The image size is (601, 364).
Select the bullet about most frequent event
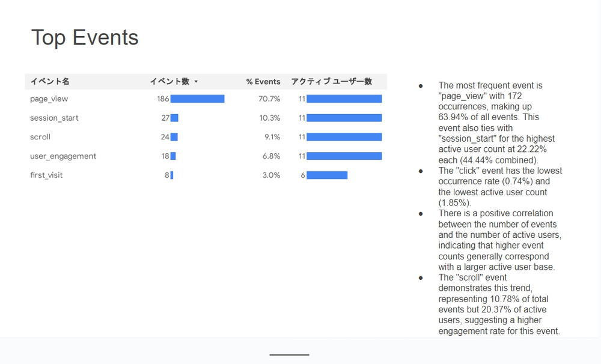point(491,123)
